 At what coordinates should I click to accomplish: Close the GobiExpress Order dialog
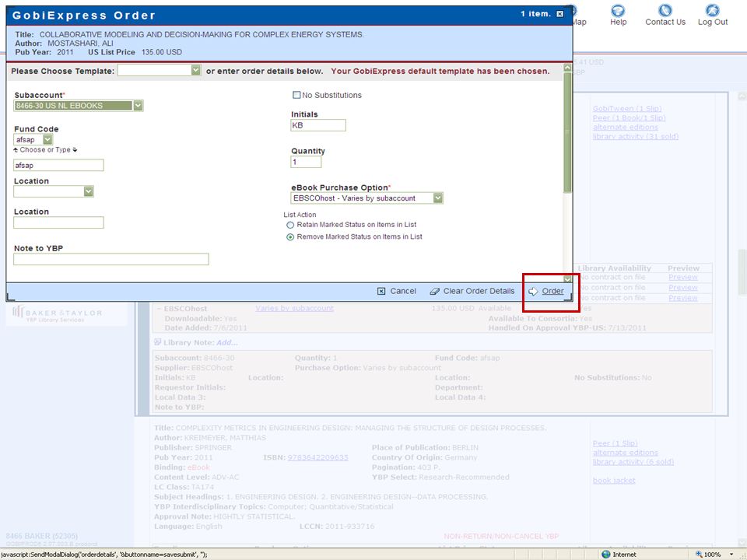point(559,14)
